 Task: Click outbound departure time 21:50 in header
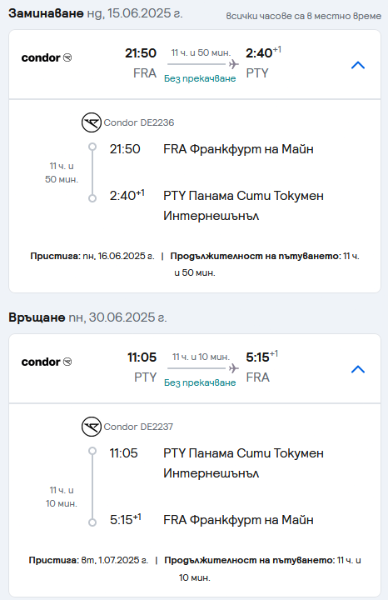(x=141, y=53)
